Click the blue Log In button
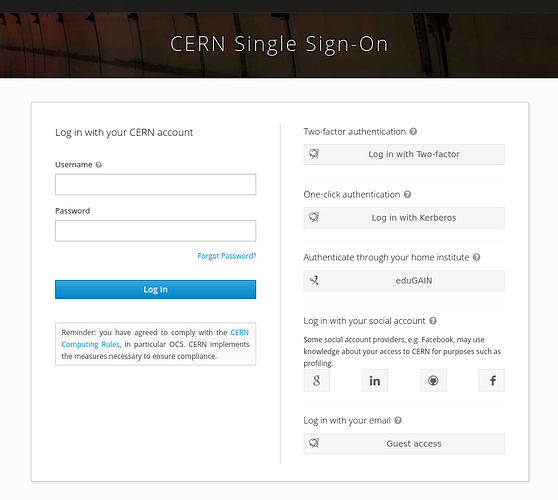Image resolution: width=558 pixels, height=500 pixels. pos(156,289)
